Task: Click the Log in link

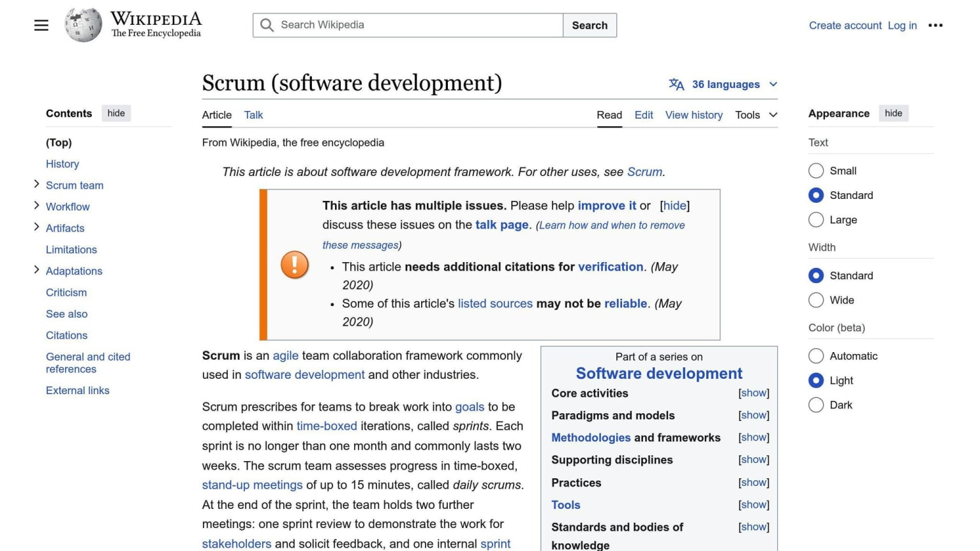Action: coord(902,26)
